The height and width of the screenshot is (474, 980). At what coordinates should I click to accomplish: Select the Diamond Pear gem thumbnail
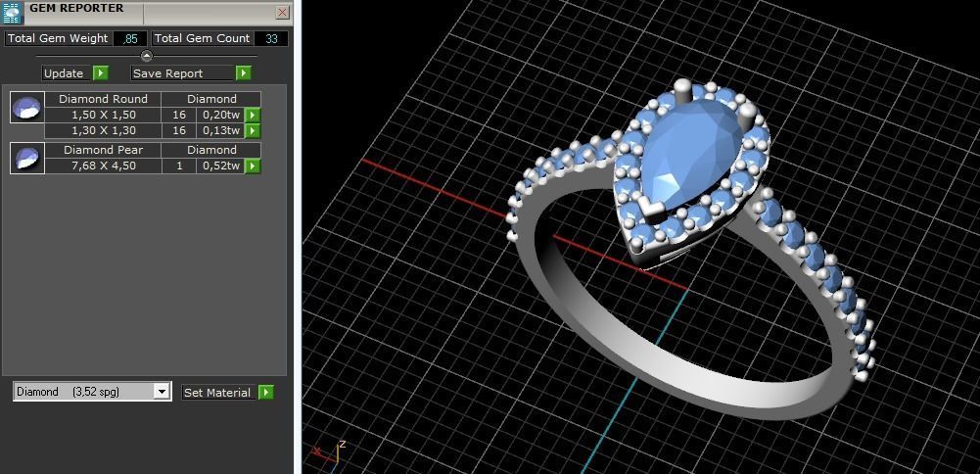[x=27, y=158]
